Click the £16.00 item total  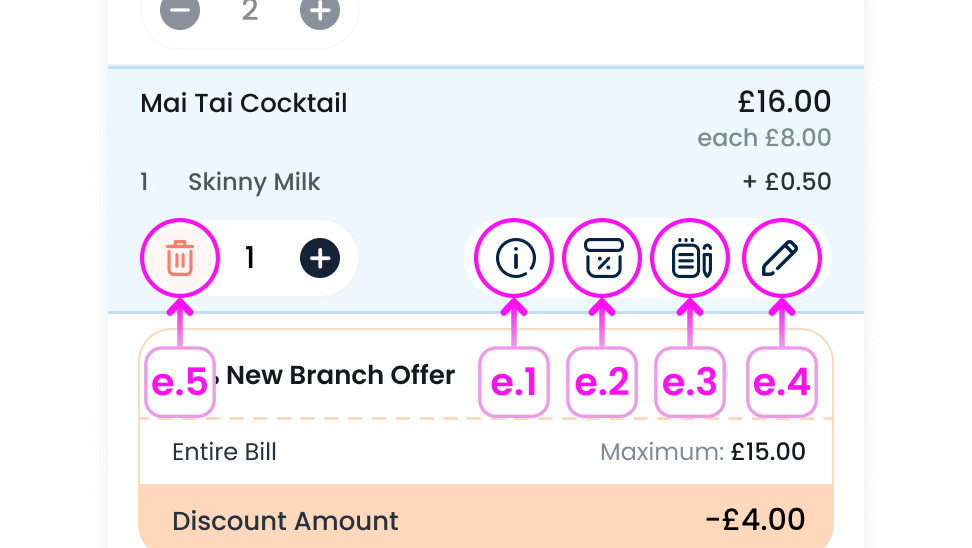click(784, 101)
